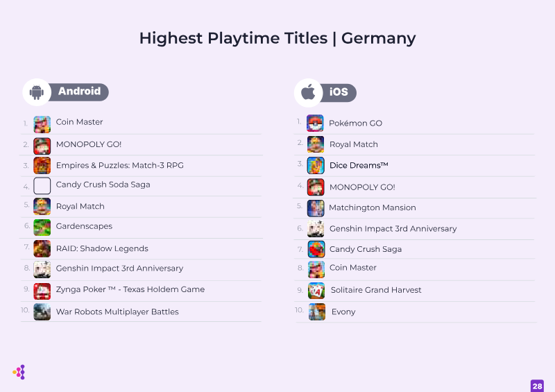Click the RAID: Shadow Legends title

click(x=102, y=248)
